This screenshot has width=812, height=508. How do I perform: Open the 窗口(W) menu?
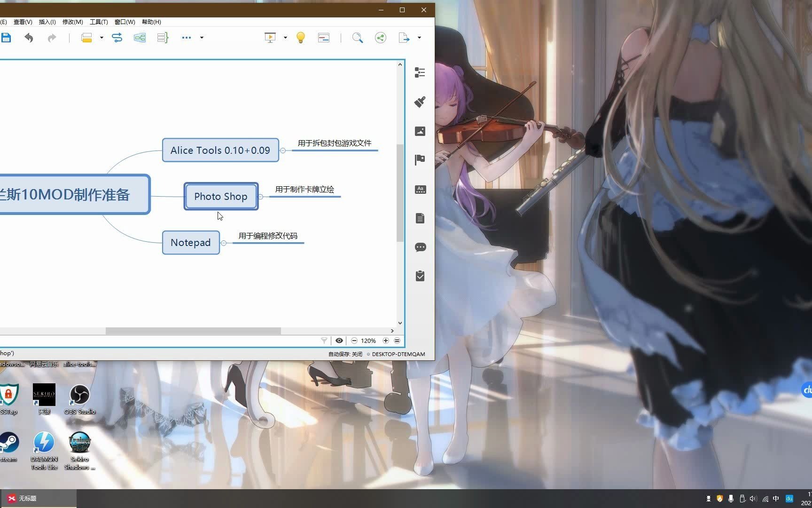click(x=125, y=22)
